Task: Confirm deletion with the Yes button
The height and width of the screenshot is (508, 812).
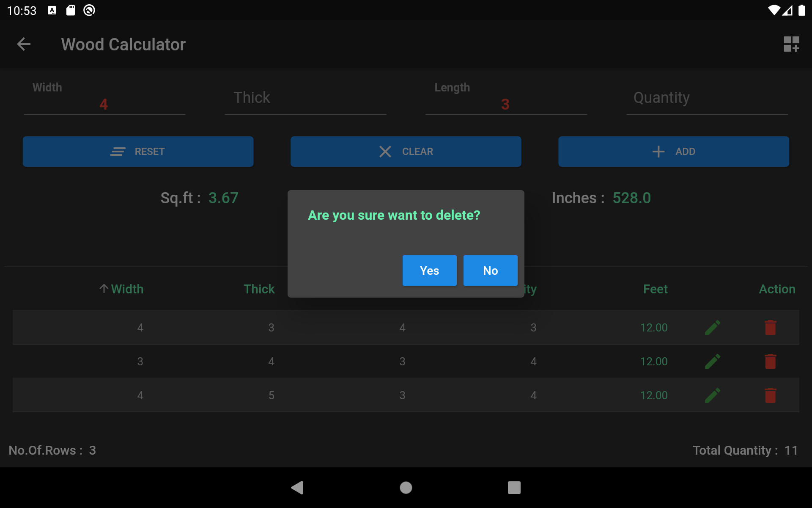Action: [429, 271]
